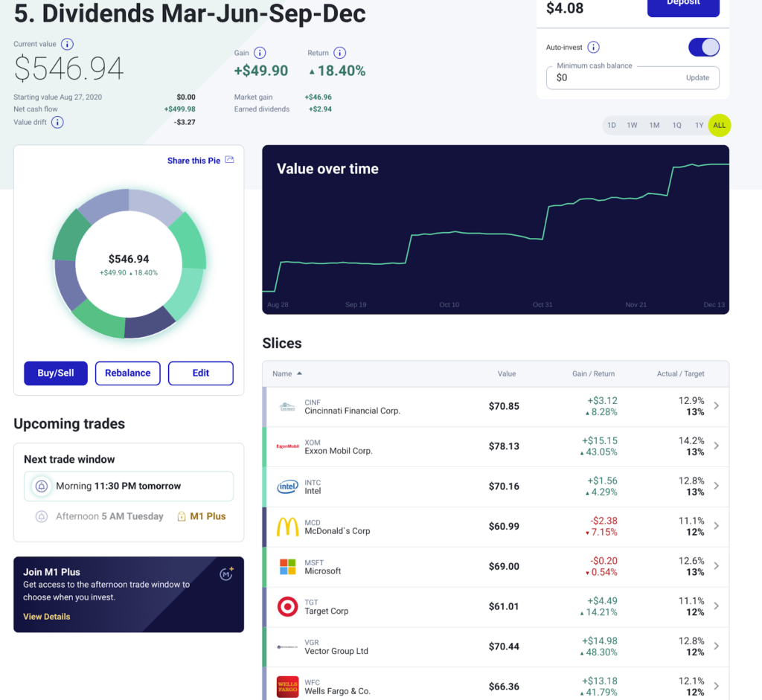Click the info icon next to Current value

[x=67, y=45]
